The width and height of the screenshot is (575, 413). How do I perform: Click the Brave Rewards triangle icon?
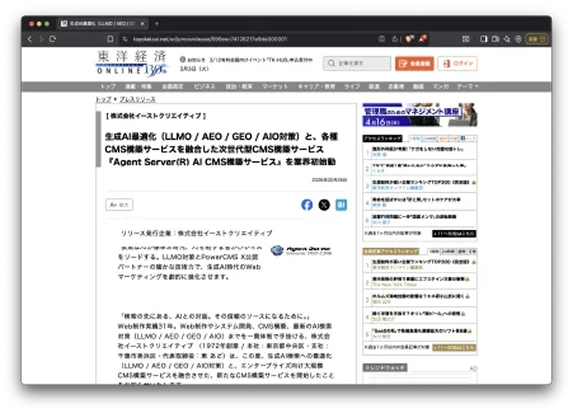pos(423,39)
